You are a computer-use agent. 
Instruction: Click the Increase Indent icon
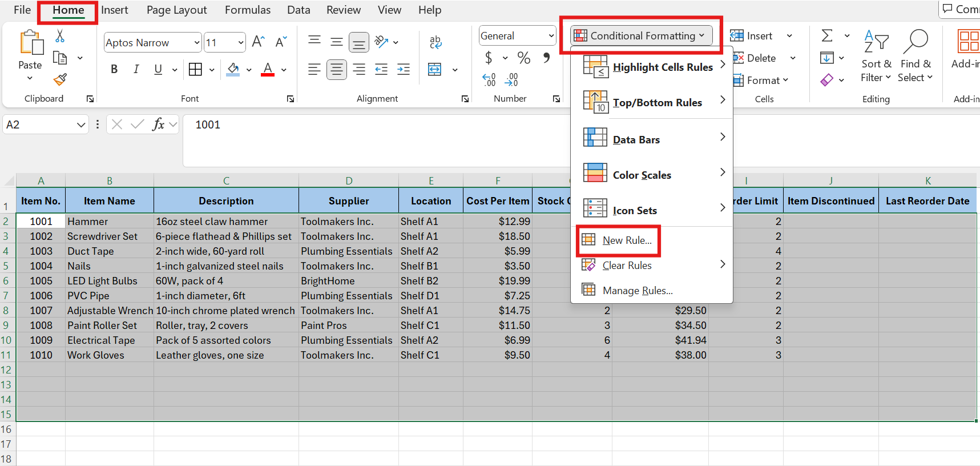coord(404,70)
